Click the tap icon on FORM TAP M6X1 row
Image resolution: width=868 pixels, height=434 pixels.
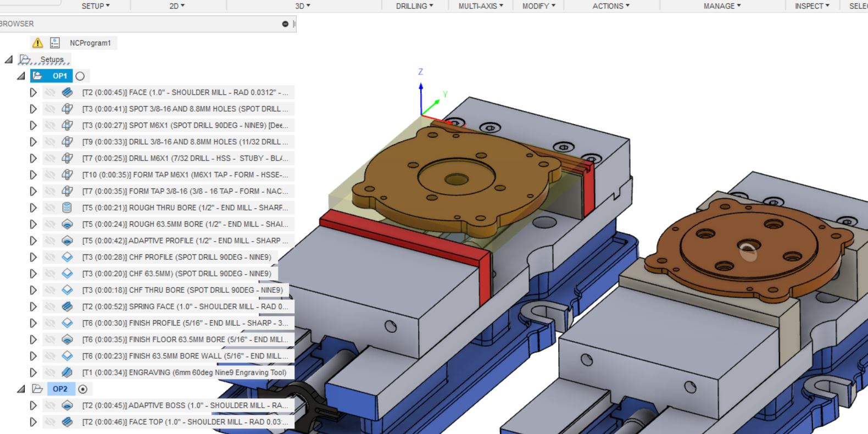[67, 175]
